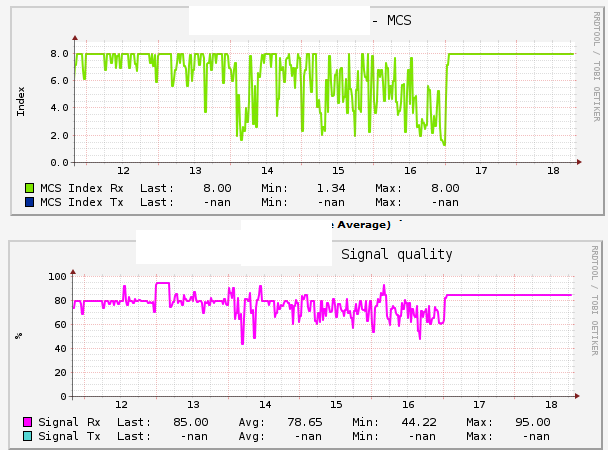Click hour 17 on Signal quality x-axis
Viewport: 608px width, 450px height.
click(479, 405)
